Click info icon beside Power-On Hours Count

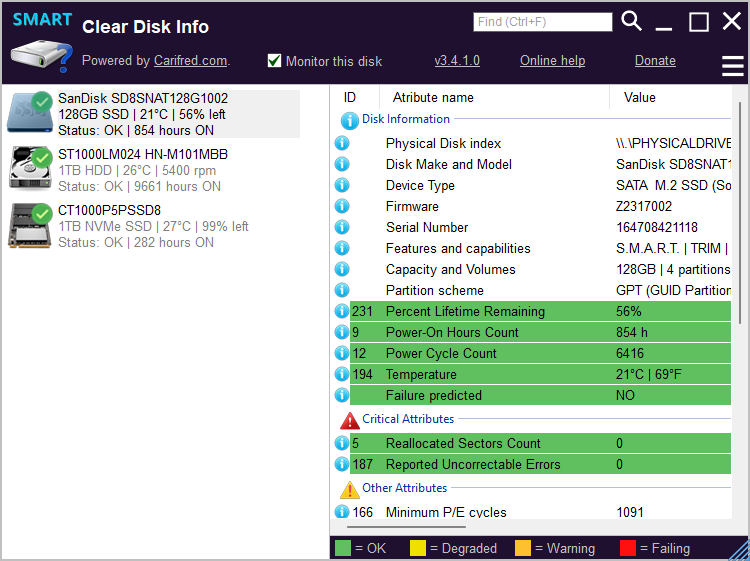coord(342,332)
